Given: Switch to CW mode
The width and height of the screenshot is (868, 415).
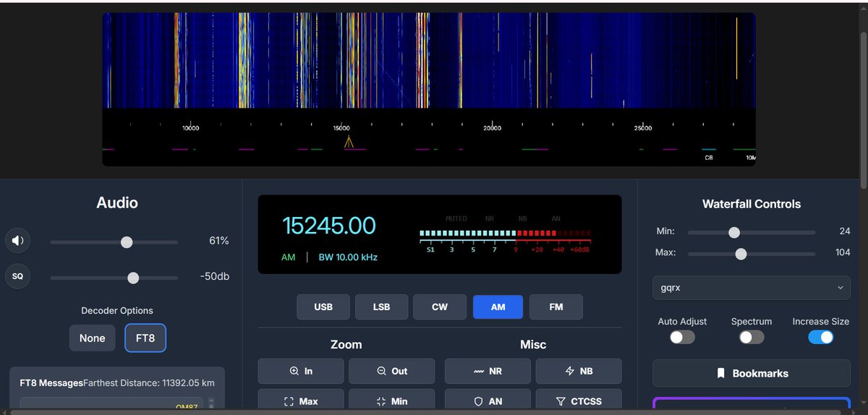Looking at the screenshot, I should click(440, 307).
